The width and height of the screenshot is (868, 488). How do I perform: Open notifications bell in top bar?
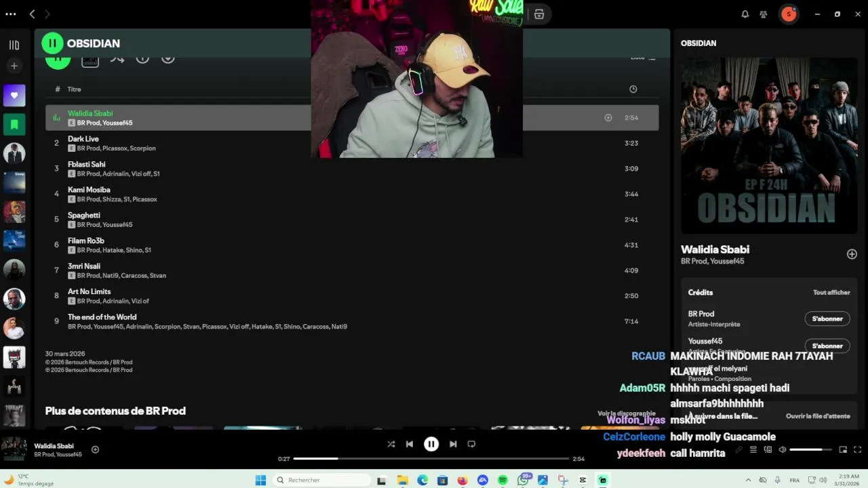pyautogui.click(x=745, y=14)
